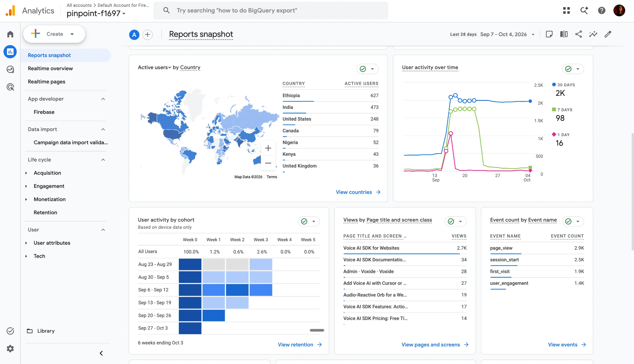Open Admin settings gear icon
Image resolution: width=634 pixels, height=364 pixels.
[10, 349]
